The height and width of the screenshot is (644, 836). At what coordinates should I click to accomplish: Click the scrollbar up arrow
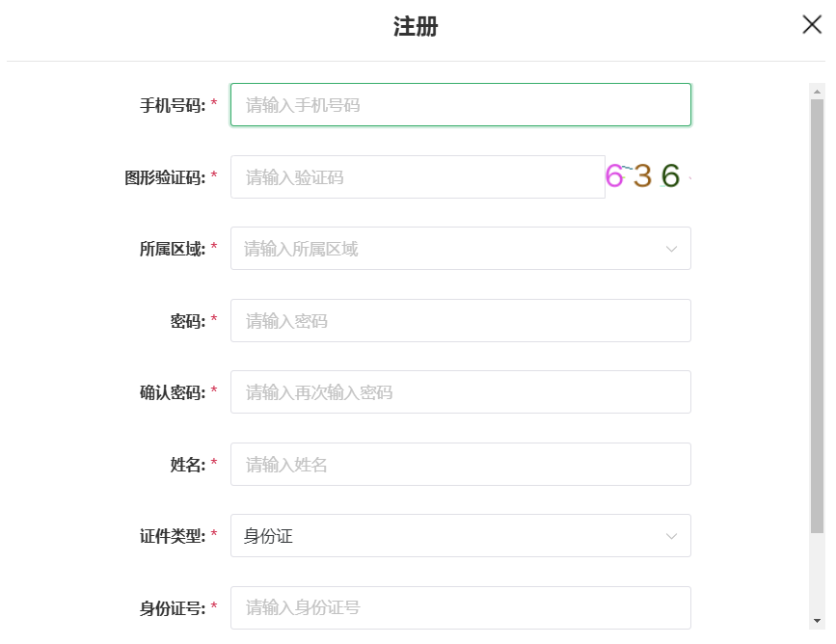[817, 92]
